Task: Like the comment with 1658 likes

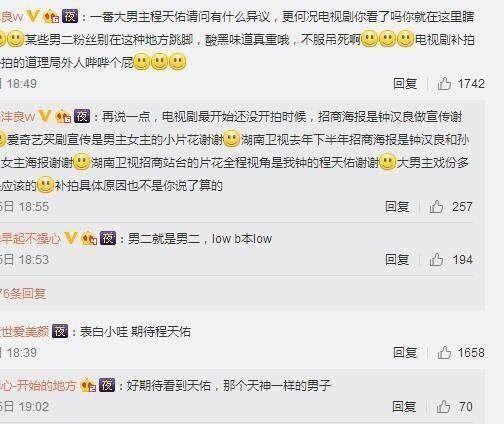Action: [444, 352]
